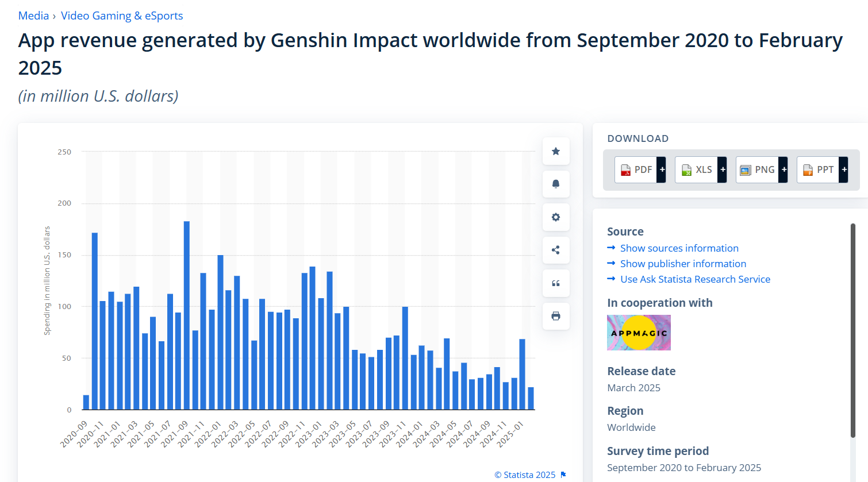Click the print icon beside chart
Screen dimensions: 868x482
coord(556,316)
